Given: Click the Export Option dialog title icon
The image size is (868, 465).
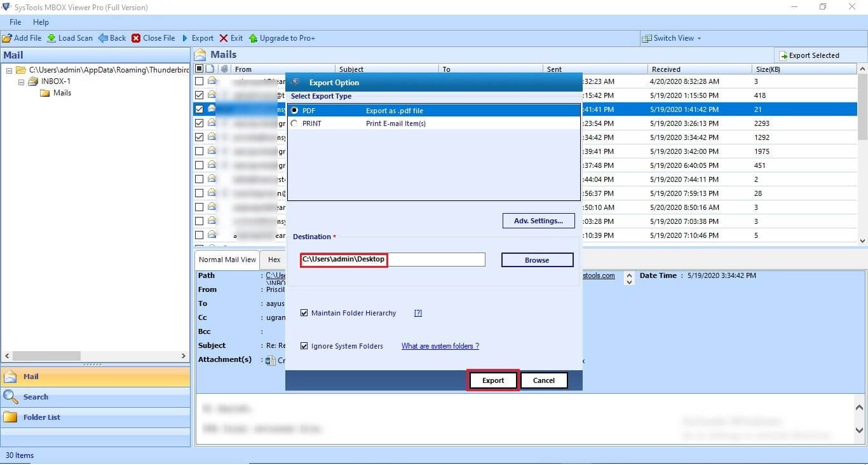Looking at the screenshot, I should [x=295, y=82].
